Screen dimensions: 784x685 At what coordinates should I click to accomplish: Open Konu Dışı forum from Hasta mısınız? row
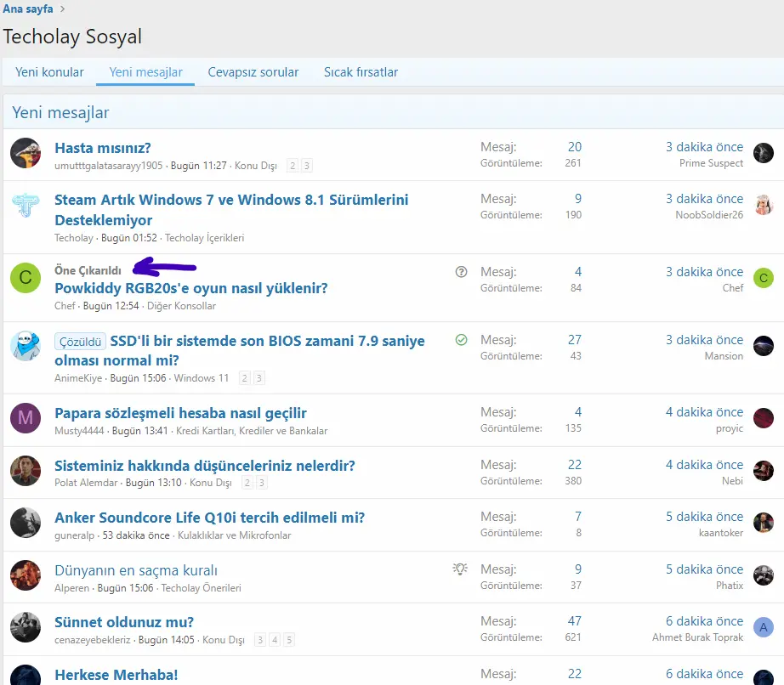click(255, 166)
